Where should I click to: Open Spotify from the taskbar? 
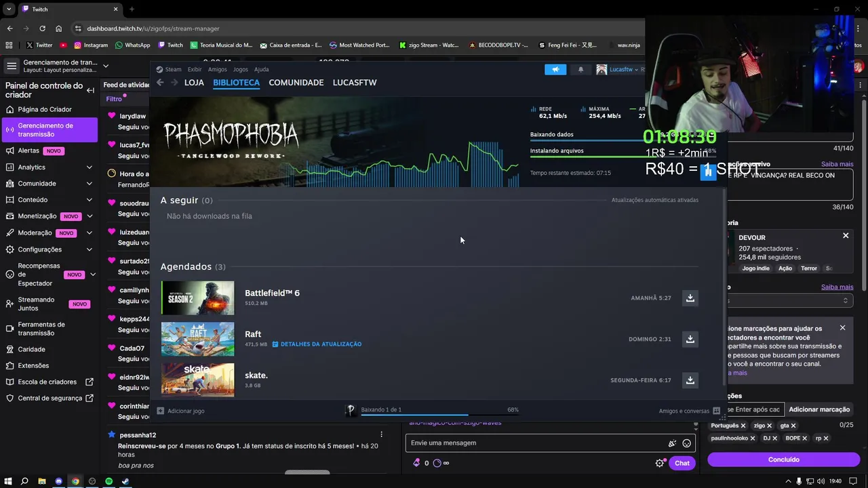[x=108, y=481]
